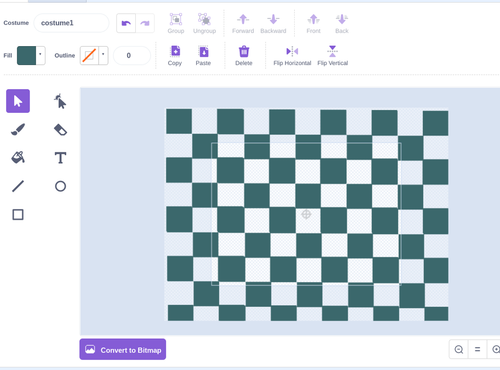The image size is (500, 370).
Task: Select the Text tool
Action: tap(60, 158)
